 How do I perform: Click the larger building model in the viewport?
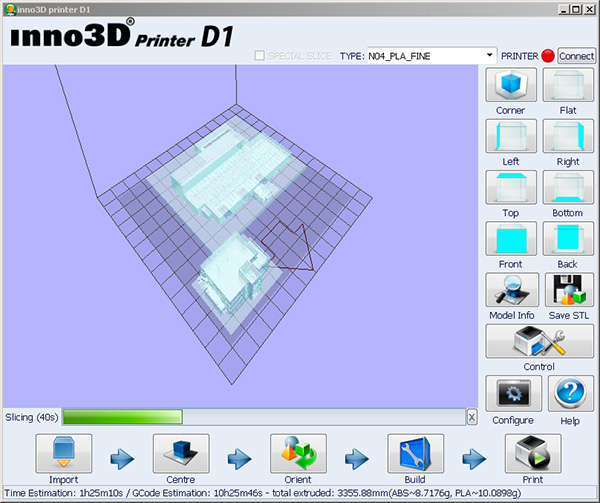point(230,172)
